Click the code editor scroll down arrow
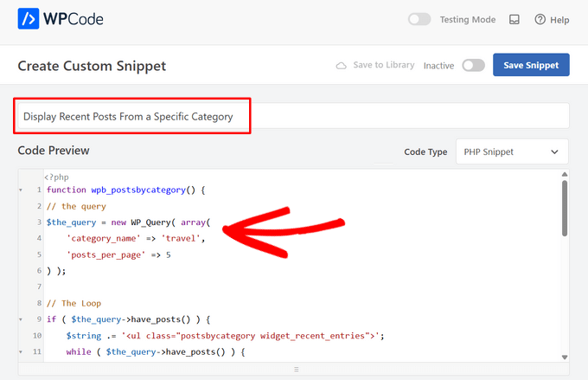 pos(564,357)
